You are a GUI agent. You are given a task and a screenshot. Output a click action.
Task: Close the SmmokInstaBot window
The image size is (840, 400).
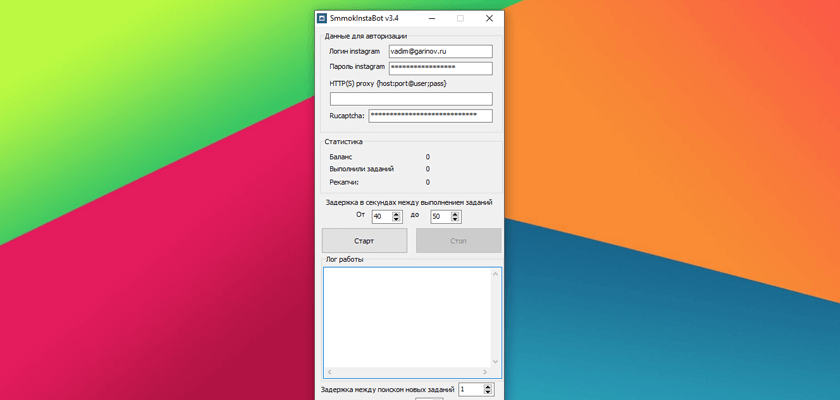tap(489, 18)
